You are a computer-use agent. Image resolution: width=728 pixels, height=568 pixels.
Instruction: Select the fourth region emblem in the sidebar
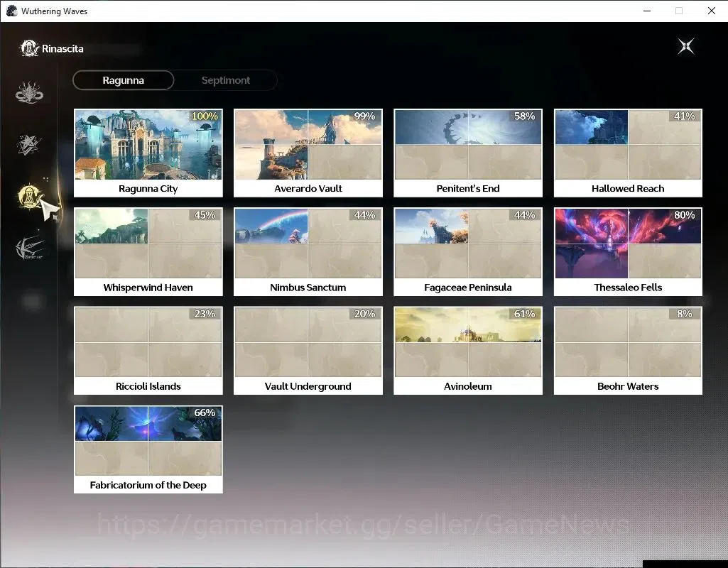[29, 248]
